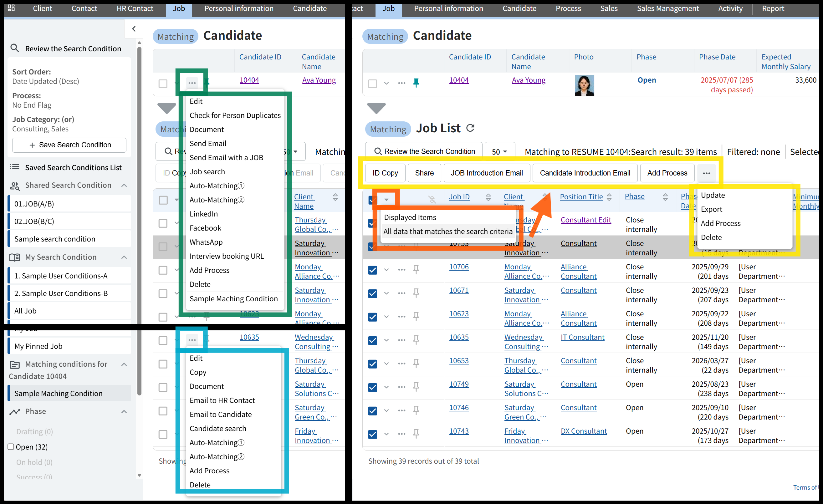Switch to the Sales Management tab
Screen dimensions: 823x504
(x=668, y=8)
